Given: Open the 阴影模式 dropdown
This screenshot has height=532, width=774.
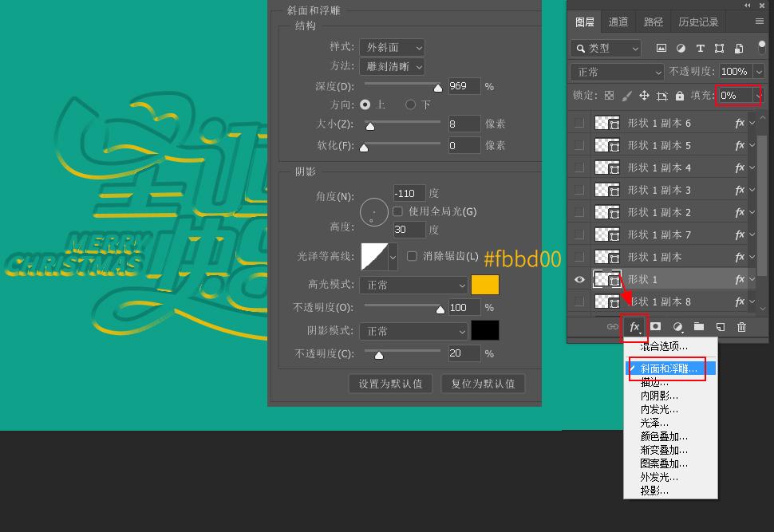Looking at the screenshot, I should point(413,331).
